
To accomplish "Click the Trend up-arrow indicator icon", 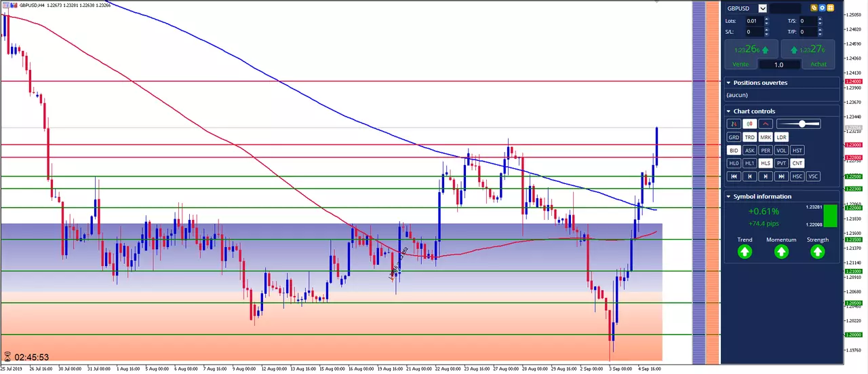I will [745, 252].
